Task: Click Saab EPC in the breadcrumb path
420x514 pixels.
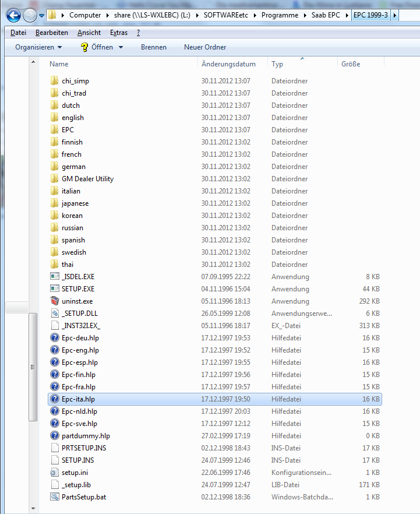Action: click(326, 15)
